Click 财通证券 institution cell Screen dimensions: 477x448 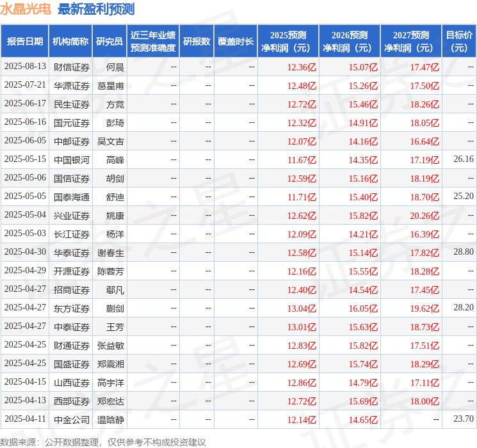tap(72, 345)
